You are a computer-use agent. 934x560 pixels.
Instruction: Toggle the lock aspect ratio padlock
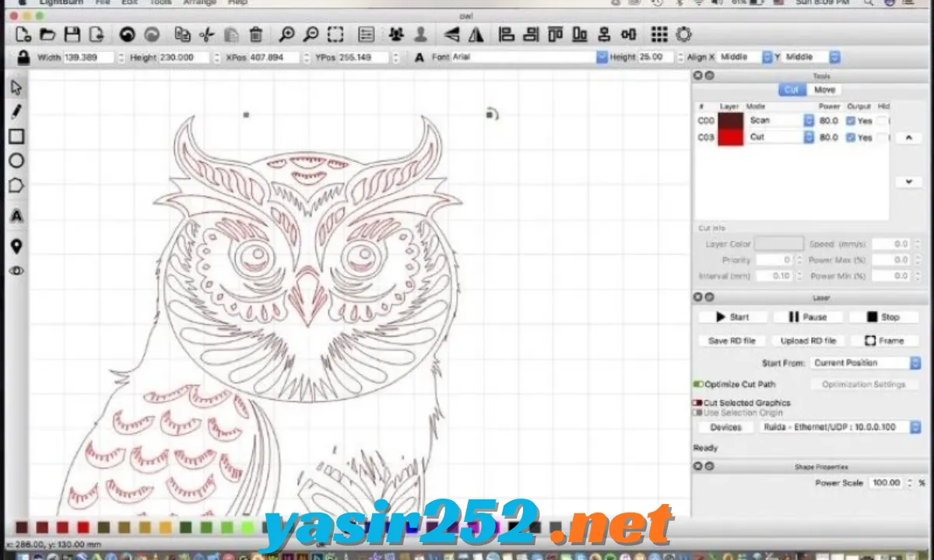pyautogui.click(x=23, y=57)
